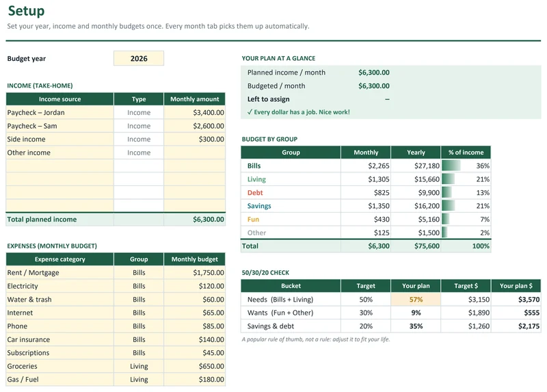Click the Water & trash category cell
Screen dimensions: 547x392
(59, 300)
